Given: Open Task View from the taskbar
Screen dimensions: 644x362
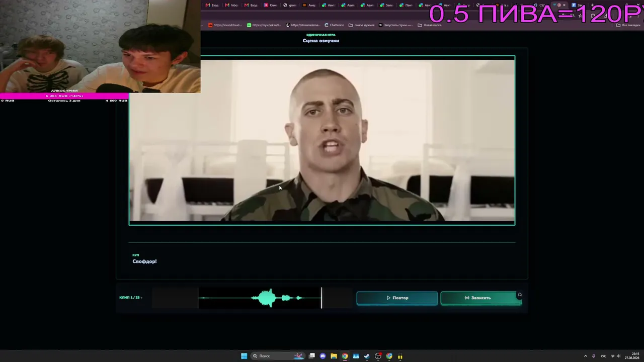Looking at the screenshot, I should 312,356.
